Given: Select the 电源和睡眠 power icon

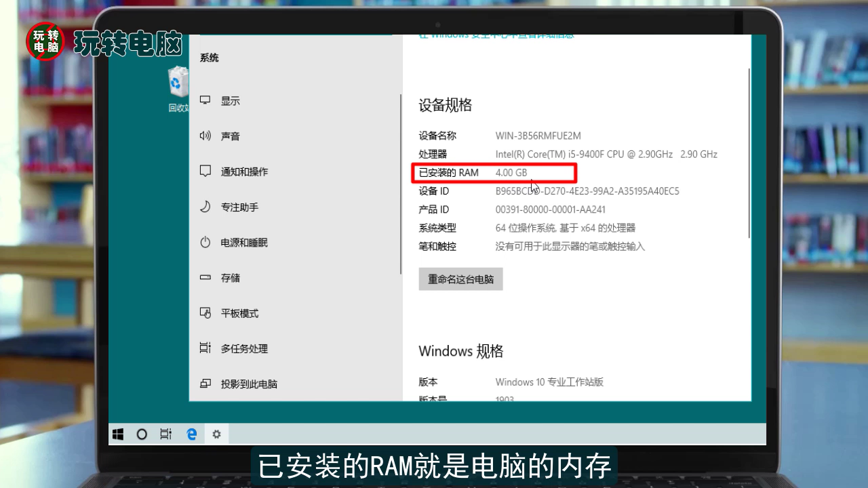Looking at the screenshot, I should 205,242.
